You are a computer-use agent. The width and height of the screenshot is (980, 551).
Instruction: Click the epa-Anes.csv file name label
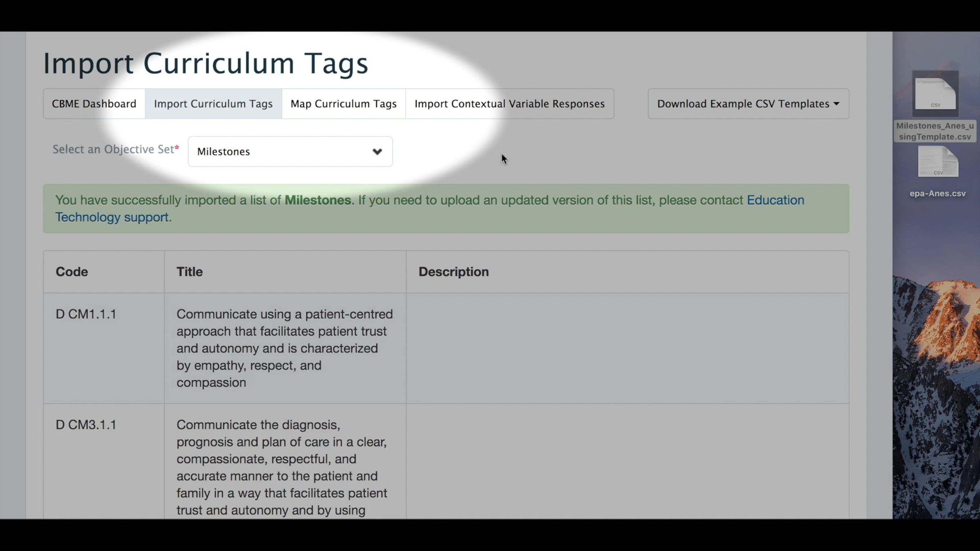pyautogui.click(x=938, y=193)
